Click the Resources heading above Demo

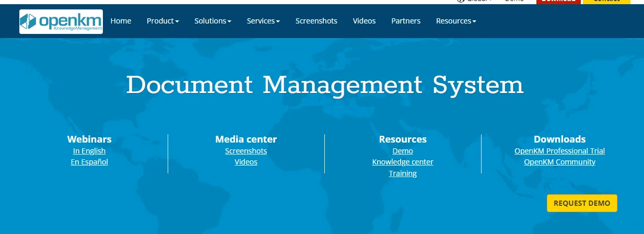(x=403, y=139)
